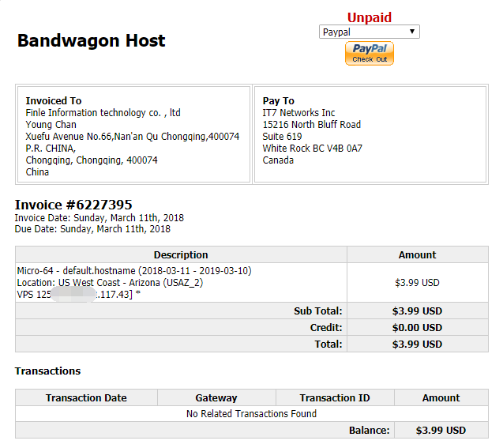This screenshot has height=448, width=503.
Task: Click the Gateway column header
Action: click(x=216, y=397)
